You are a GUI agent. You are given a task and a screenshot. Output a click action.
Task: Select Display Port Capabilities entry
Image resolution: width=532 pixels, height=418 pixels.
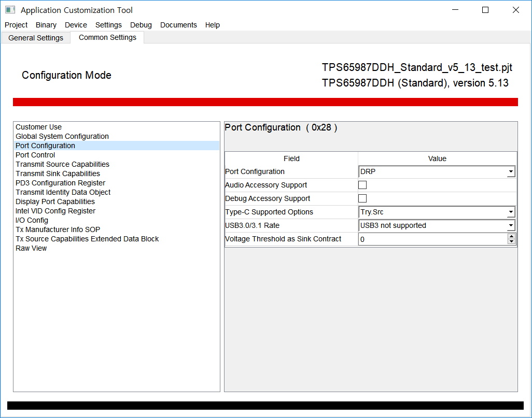[x=116, y=201]
